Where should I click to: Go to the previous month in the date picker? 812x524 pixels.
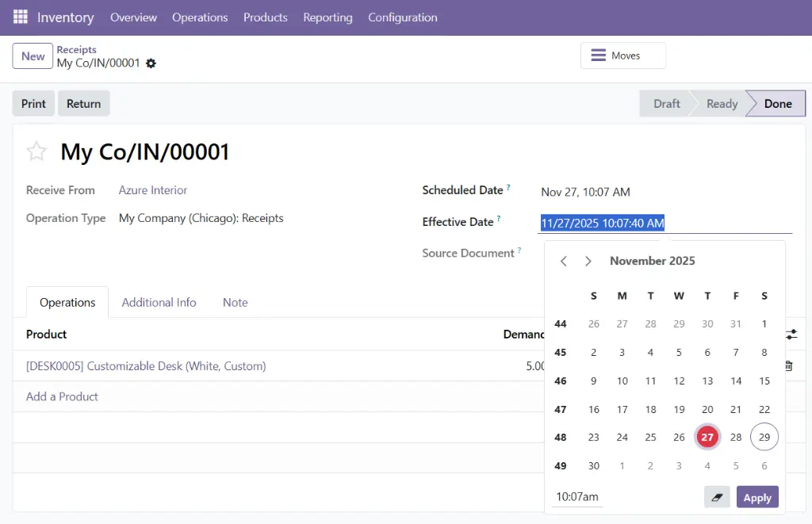(563, 260)
